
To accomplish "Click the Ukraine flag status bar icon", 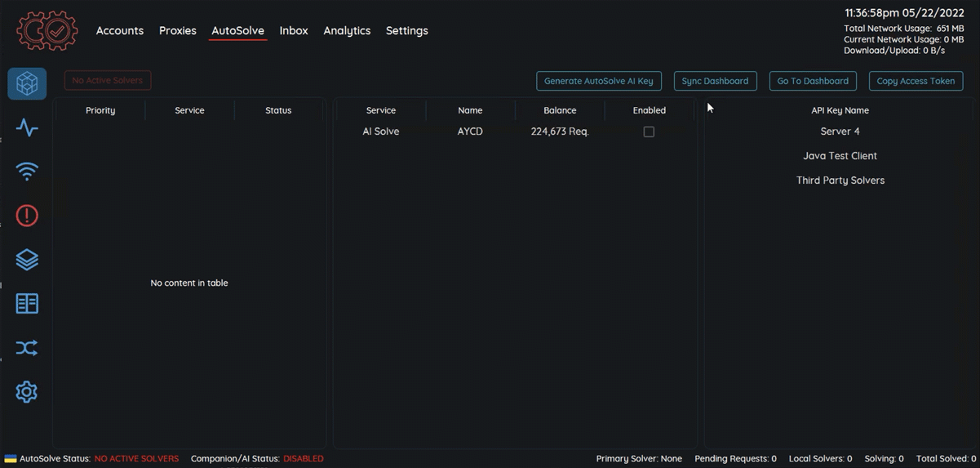I will 11,459.
